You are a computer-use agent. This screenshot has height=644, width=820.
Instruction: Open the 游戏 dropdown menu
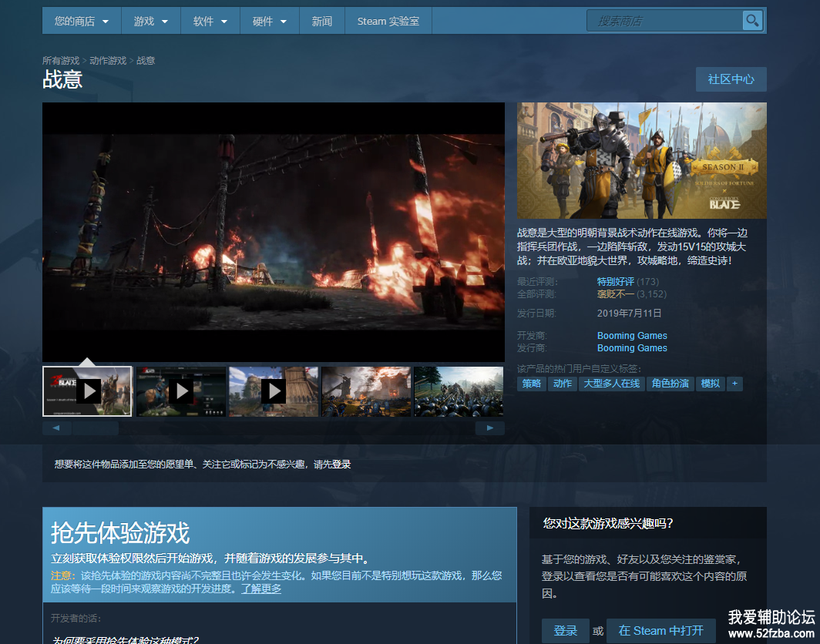(x=150, y=21)
